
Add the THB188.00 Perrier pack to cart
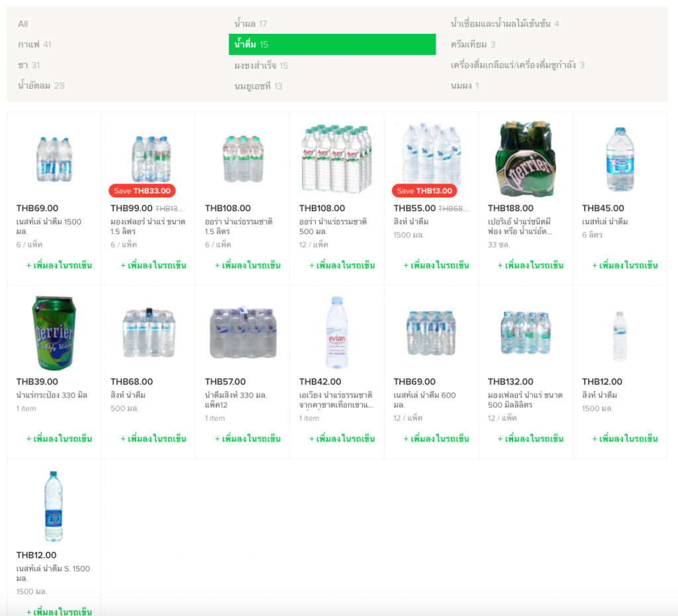click(x=530, y=266)
